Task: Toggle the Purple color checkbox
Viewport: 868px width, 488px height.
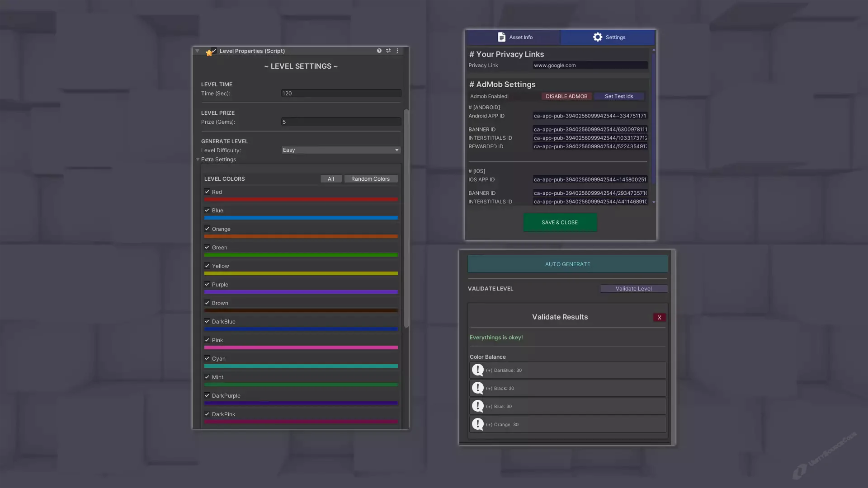Action: pyautogui.click(x=207, y=284)
